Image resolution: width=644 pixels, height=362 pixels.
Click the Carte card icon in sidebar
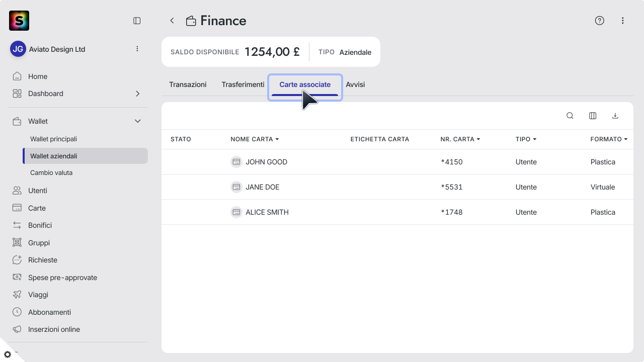(x=17, y=208)
